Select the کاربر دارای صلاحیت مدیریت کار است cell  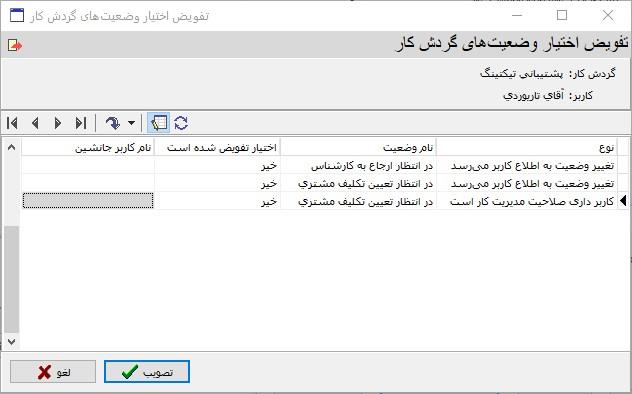tap(527, 201)
